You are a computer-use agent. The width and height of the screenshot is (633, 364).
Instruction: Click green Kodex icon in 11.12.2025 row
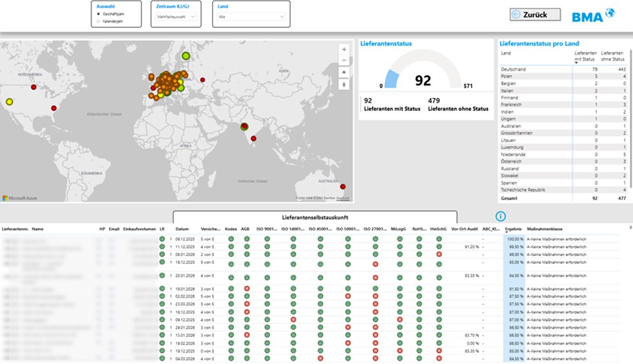click(x=231, y=247)
